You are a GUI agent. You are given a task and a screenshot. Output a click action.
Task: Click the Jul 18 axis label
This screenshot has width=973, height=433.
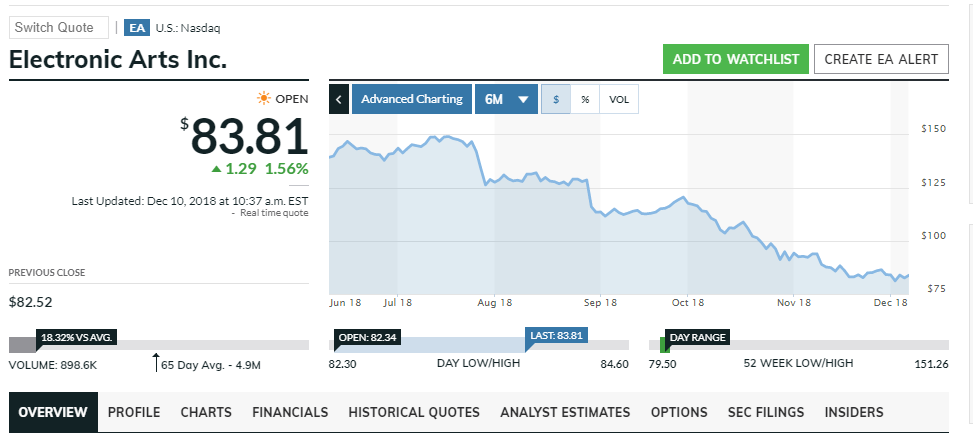(x=397, y=303)
